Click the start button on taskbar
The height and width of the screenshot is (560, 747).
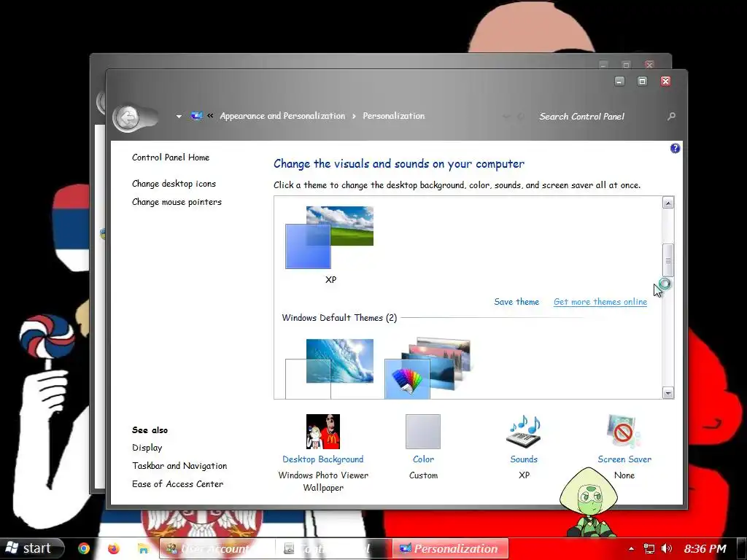tap(31, 548)
